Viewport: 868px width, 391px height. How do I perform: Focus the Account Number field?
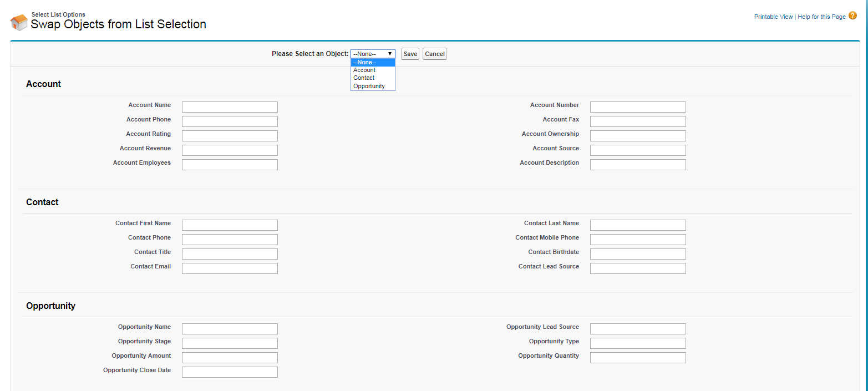[638, 107]
